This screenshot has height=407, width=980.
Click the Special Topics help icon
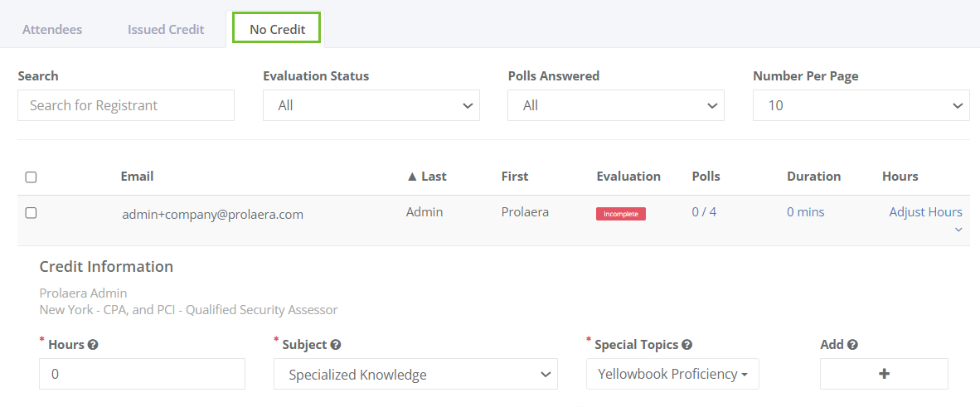pyautogui.click(x=686, y=345)
